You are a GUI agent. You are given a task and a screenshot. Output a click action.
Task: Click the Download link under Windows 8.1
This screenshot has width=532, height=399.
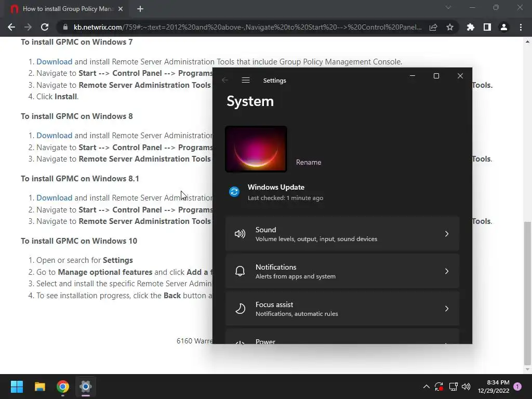coord(54,198)
